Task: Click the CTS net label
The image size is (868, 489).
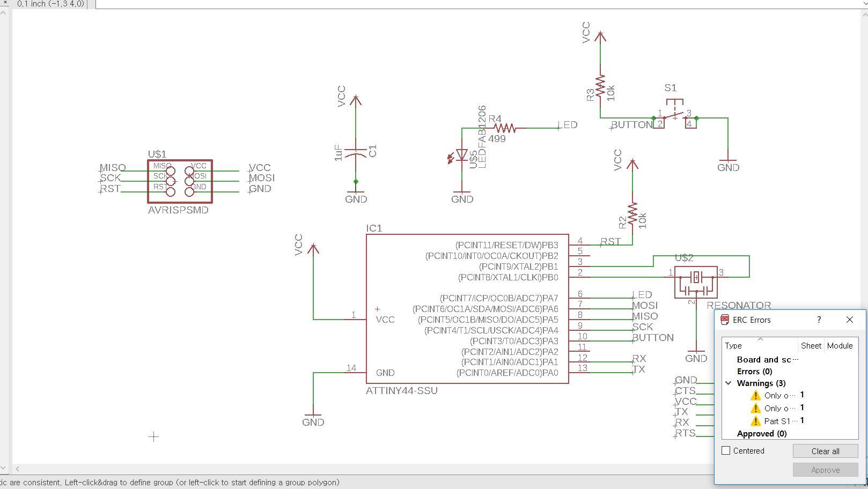Action: click(x=685, y=390)
